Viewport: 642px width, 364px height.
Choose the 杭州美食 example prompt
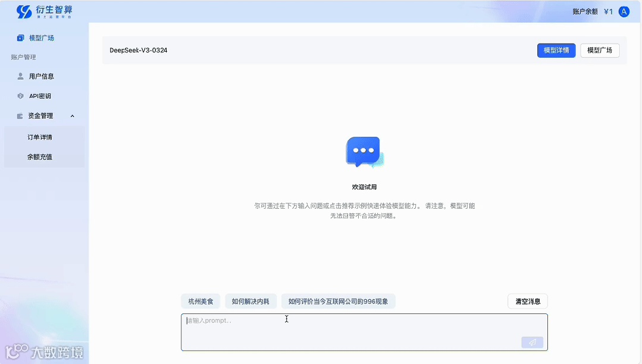[x=201, y=302]
